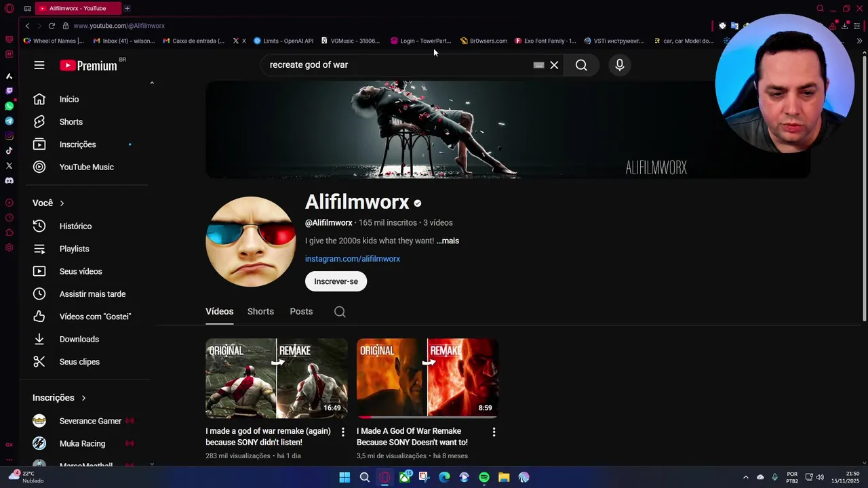This screenshot has height=488, width=868.
Task: Click the Inscrever-se button
Action: (336, 281)
